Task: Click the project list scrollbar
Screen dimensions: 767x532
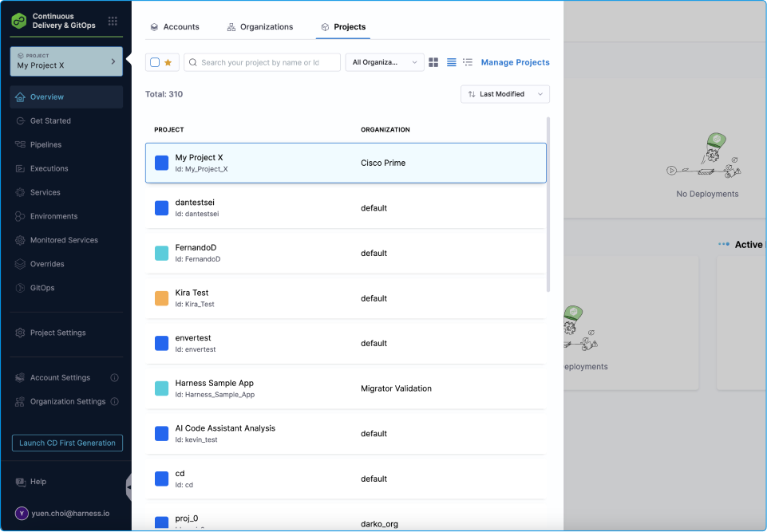Action: point(548,204)
